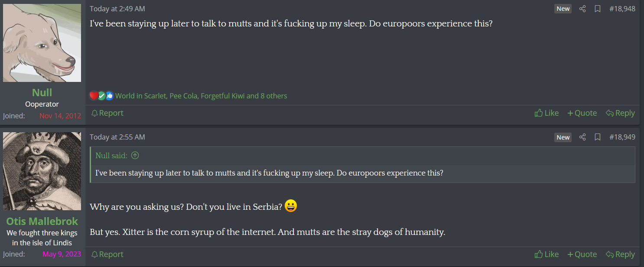The width and height of the screenshot is (644, 267).
Task: Click the share icon on post #18,948
Action: click(582, 9)
